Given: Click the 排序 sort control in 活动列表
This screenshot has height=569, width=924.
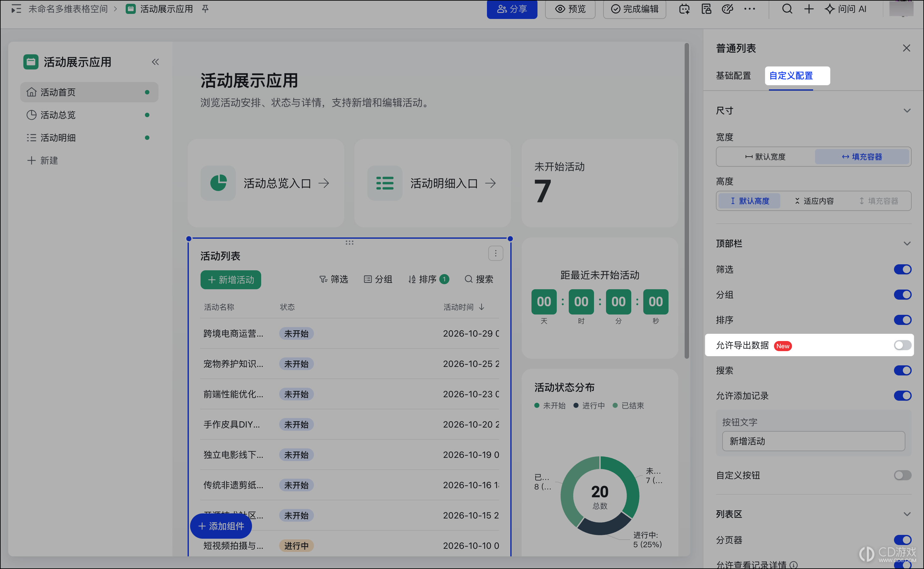Looking at the screenshot, I should 428,279.
